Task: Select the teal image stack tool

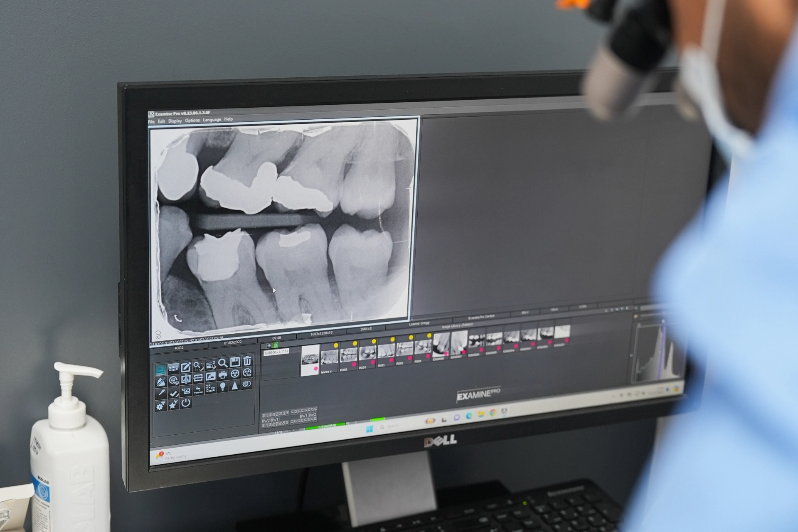Action: [x=161, y=369]
